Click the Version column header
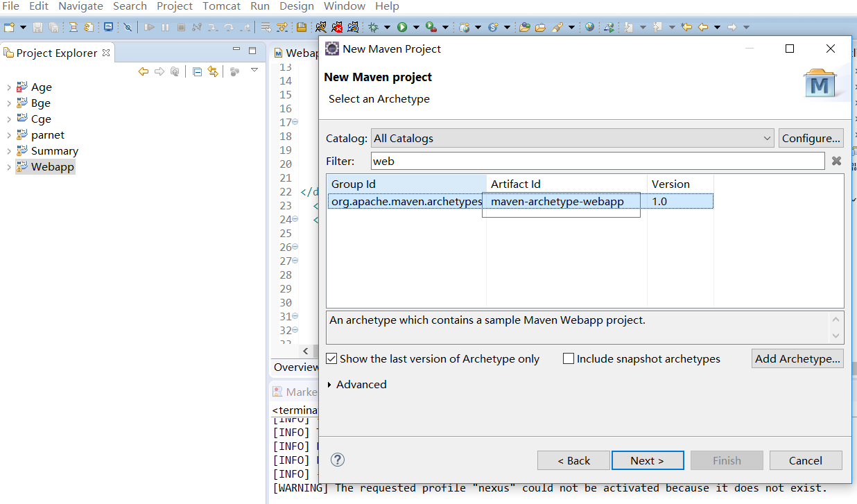The image size is (857, 504). (680, 184)
